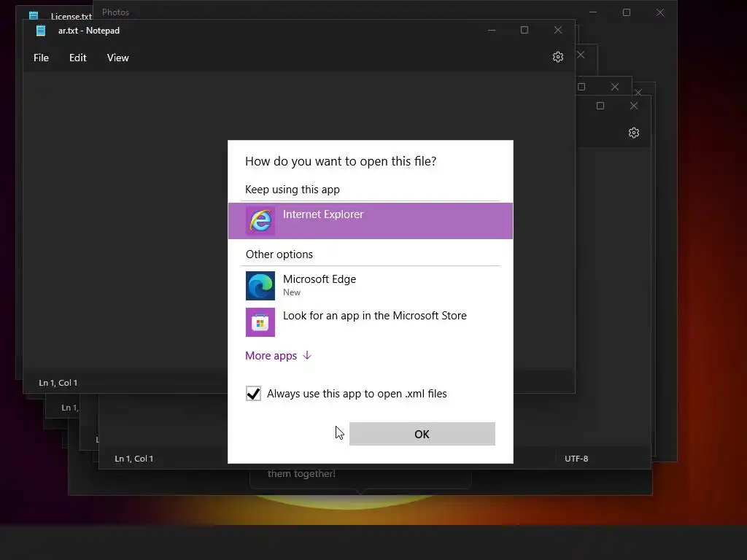Open Edit menu in ar.txt Notepad
The height and width of the screenshot is (560, 747).
[x=77, y=58]
